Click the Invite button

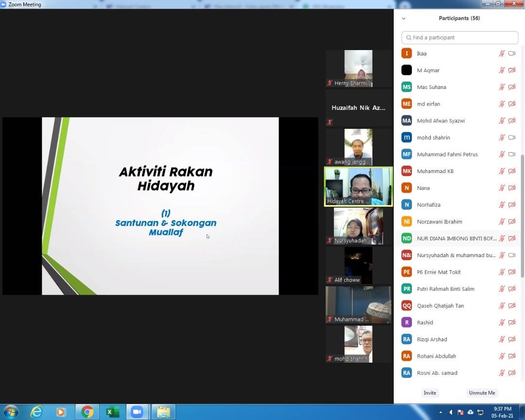(430, 393)
